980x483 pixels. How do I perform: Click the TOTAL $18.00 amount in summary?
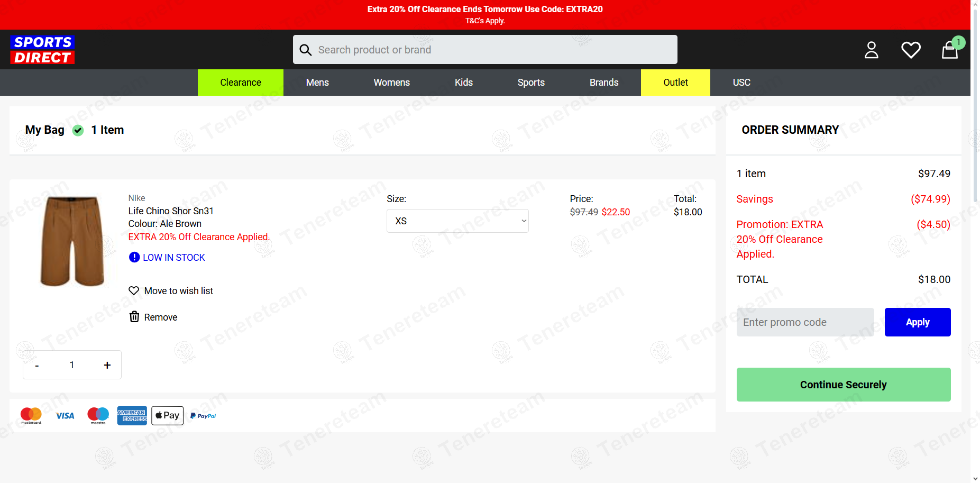tap(934, 279)
